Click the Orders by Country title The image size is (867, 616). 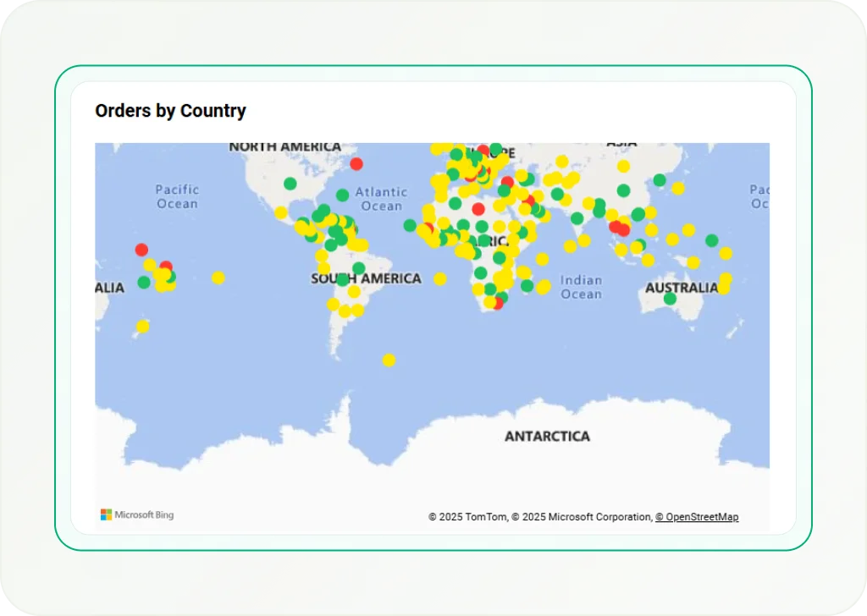click(170, 111)
